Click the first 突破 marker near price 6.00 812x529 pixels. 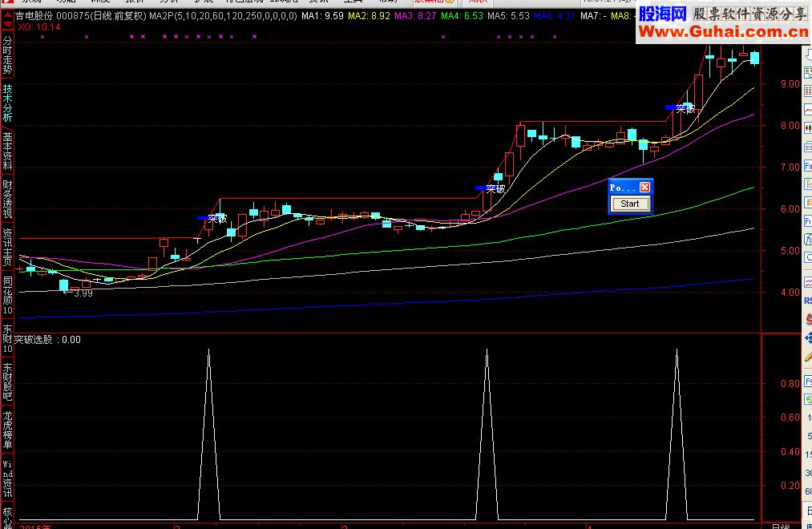pyautogui.click(x=217, y=219)
